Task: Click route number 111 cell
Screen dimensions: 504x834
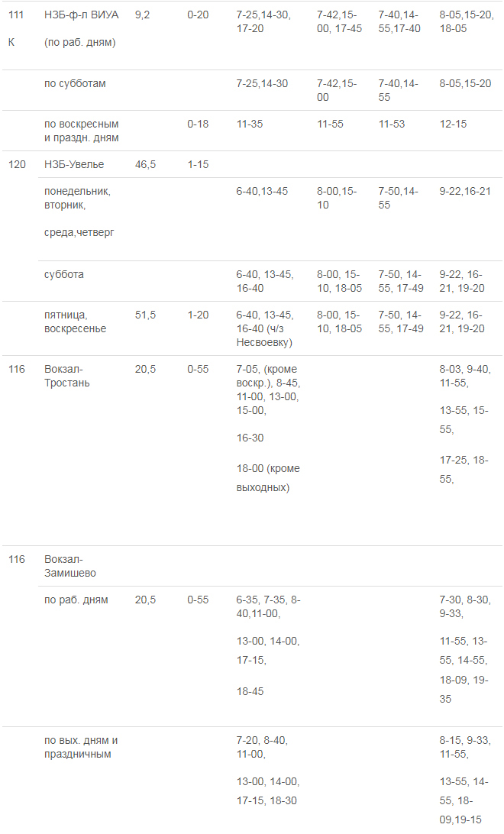Action: (x=16, y=15)
